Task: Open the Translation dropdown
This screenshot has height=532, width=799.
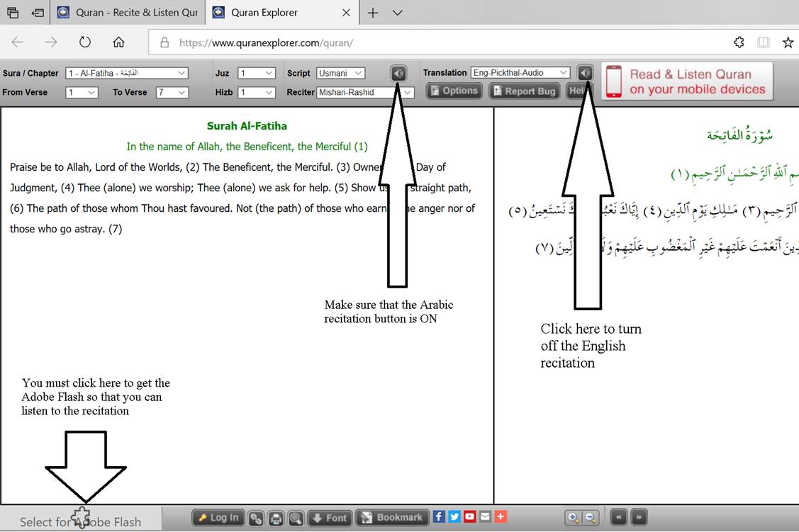Action: click(x=520, y=72)
